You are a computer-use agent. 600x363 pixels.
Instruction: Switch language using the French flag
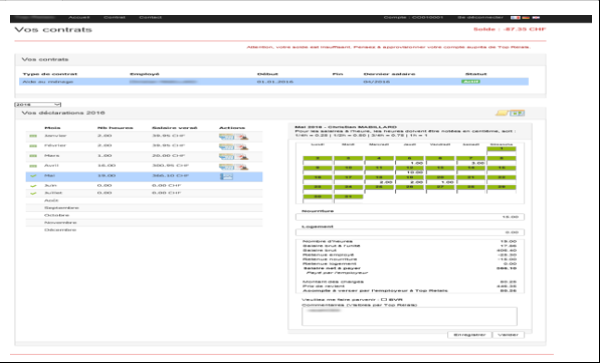515,18
